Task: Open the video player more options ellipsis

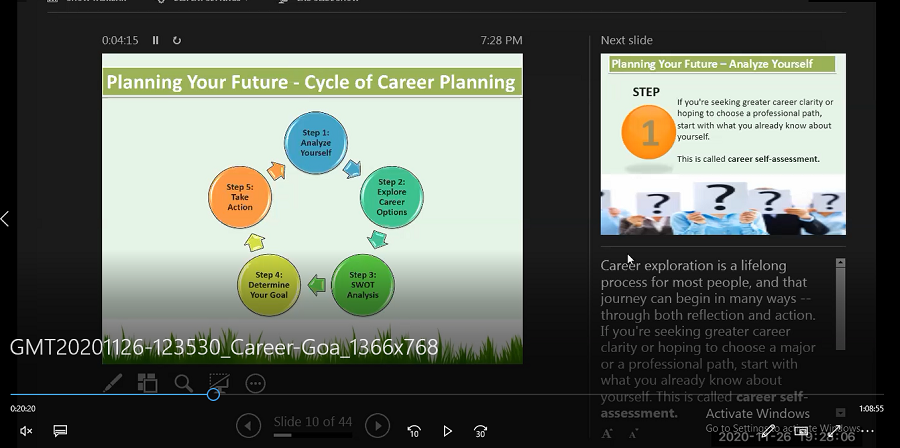Action: click(x=867, y=431)
